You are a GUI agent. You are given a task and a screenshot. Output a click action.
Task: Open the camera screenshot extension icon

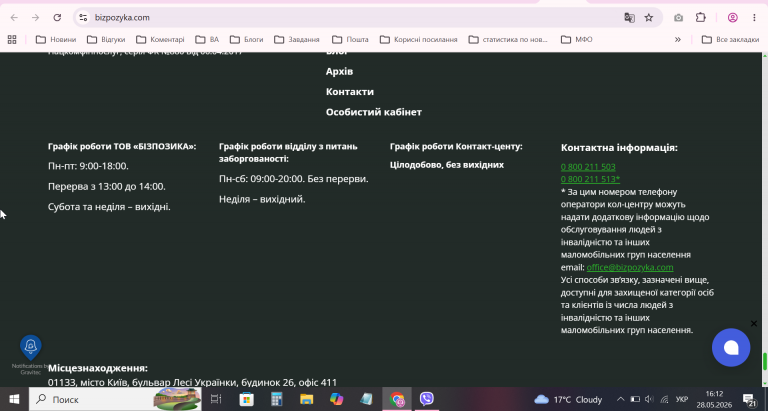coord(678,18)
